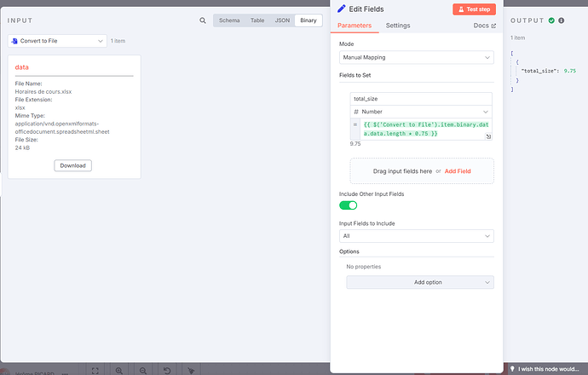Screen dimensions: 588x375
Task: Click 'I wish this node would...' feedback link
Action: coord(548,369)
